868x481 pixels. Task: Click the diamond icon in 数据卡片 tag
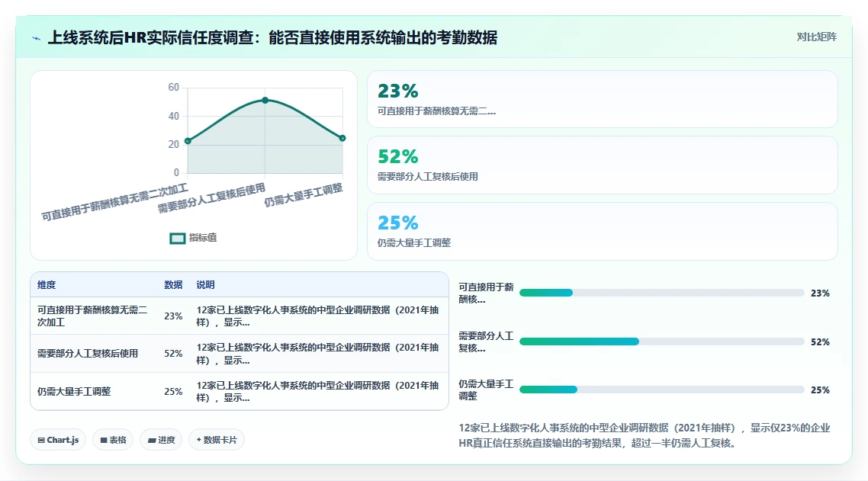199,440
